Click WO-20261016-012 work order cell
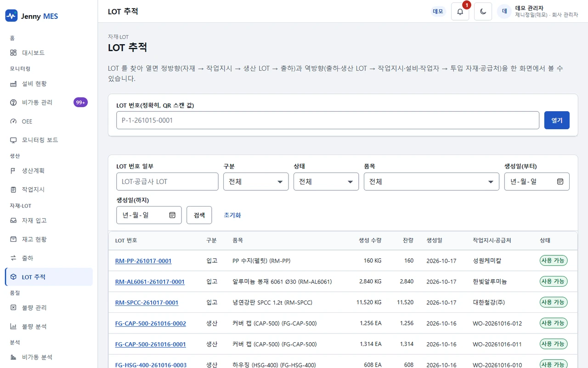The image size is (588, 368). tap(498, 323)
